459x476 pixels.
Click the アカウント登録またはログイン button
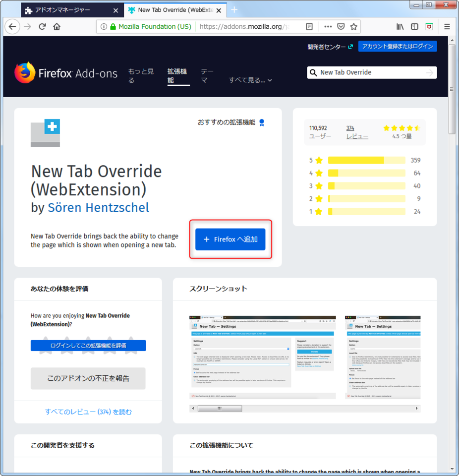tap(398, 46)
